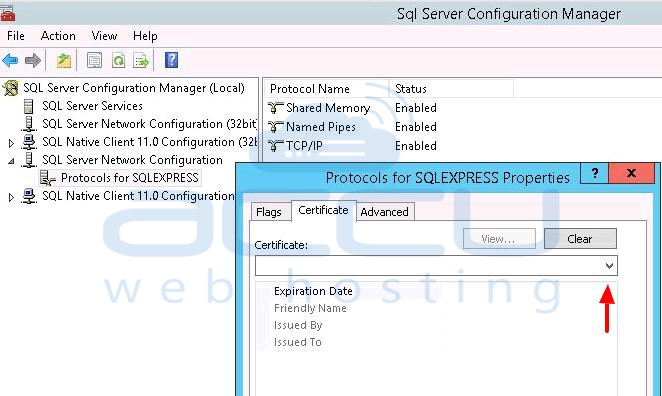Viewport: 662px width, 396px height.
Task: Switch to the Advanced tab
Action: click(385, 212)
